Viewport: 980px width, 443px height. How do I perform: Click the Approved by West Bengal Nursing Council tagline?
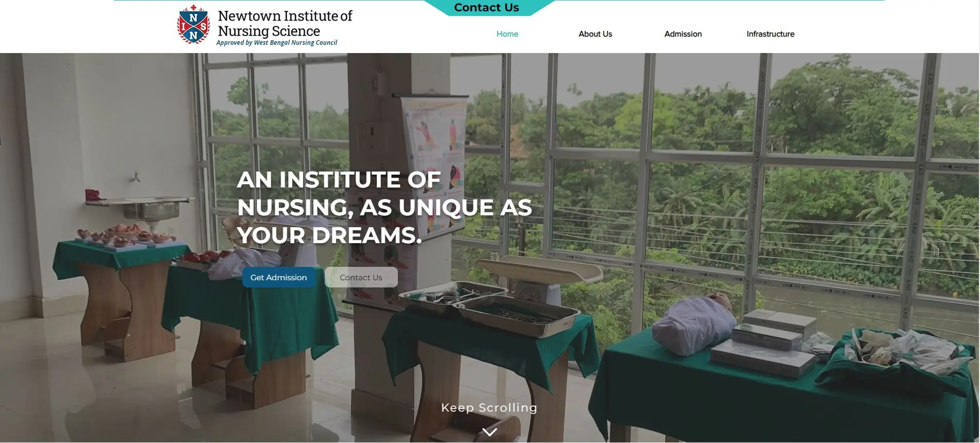click(x=276, y=43)
